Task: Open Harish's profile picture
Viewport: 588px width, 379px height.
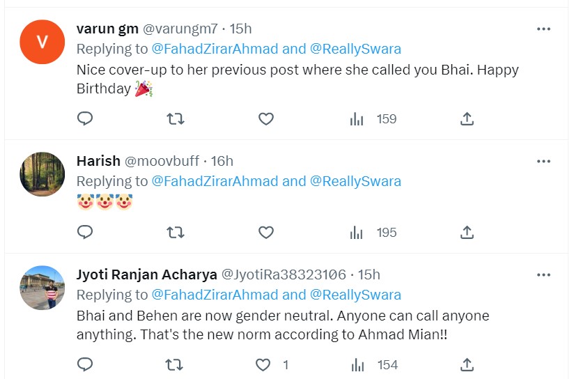Action: 42,174
